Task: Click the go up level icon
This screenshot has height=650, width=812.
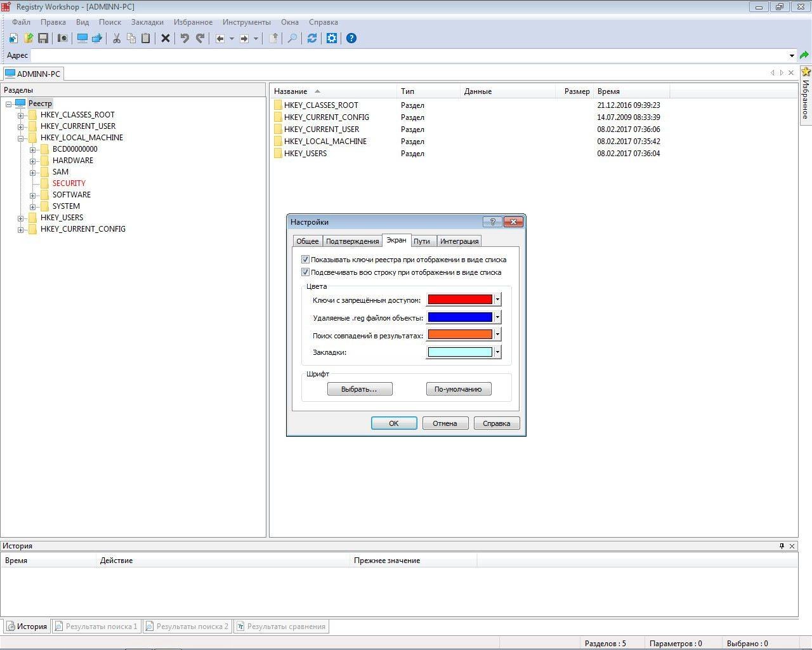Action: point(273,38)
